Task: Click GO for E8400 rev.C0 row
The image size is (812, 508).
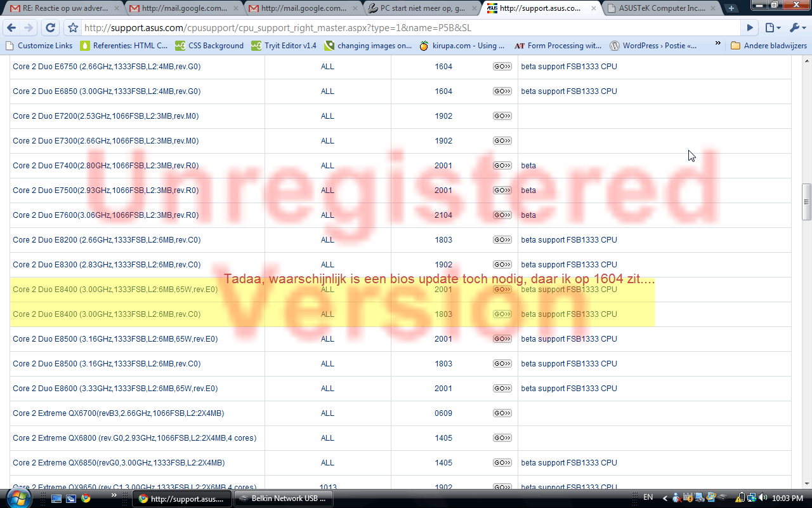Action: point(502,314)
